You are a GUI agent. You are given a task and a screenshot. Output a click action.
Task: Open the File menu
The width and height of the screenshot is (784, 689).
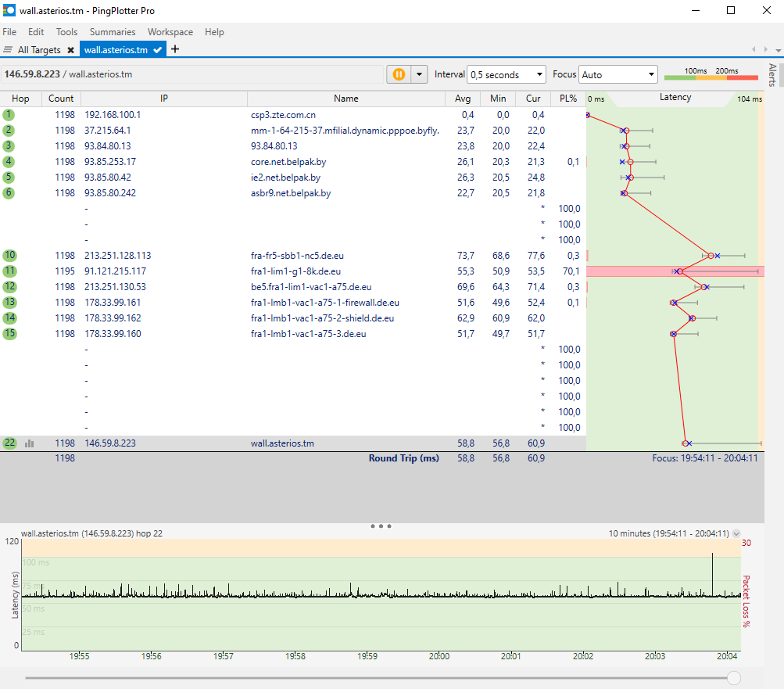(9, 32)
